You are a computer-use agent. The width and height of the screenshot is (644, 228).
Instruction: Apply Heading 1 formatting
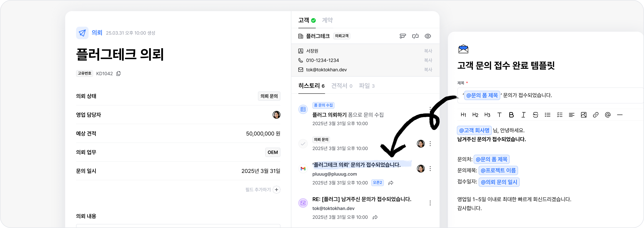tap(463, 115)
